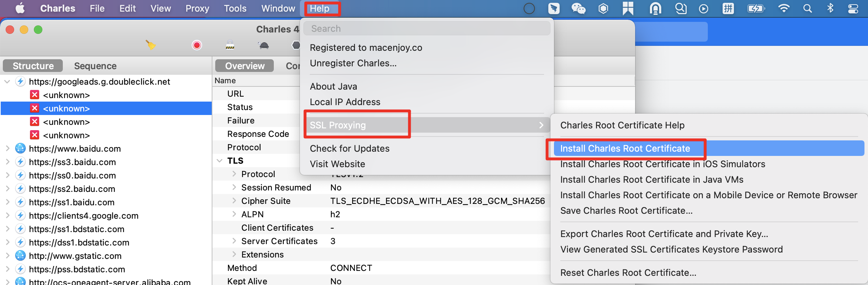Image resolution: width=868 pixels, height=285 pixels.
Task: Switch to the Overview tab
Action: point(245,66)
